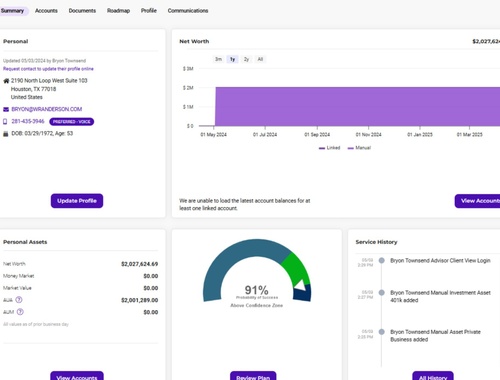The width and height of the screenshot is (500, 380).
Task: Click the unable to load balances notice
Action: pos(245,204)
